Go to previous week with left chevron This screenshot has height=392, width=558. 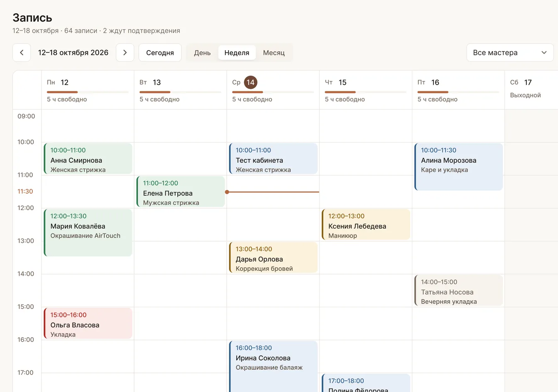coord(22,53)
